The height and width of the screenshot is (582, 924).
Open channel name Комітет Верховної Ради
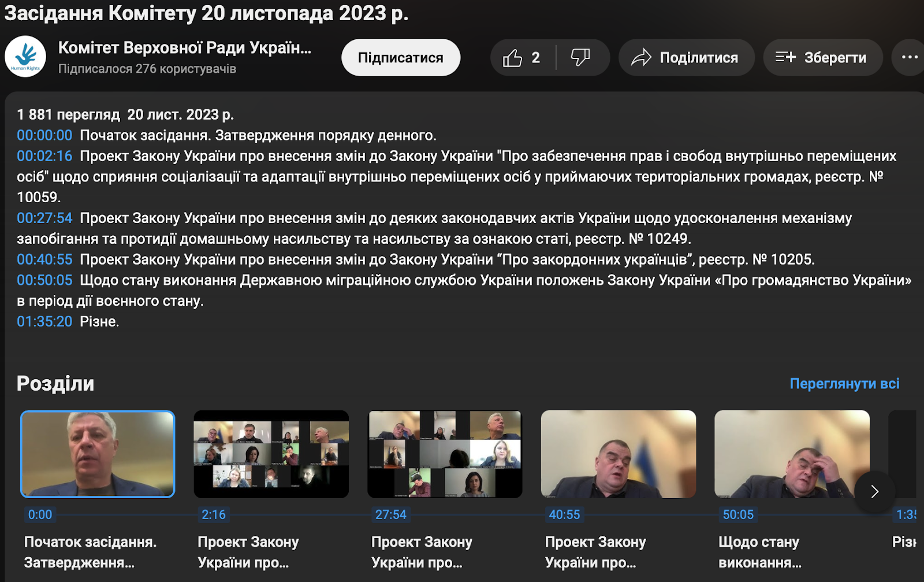pos(185,48)
